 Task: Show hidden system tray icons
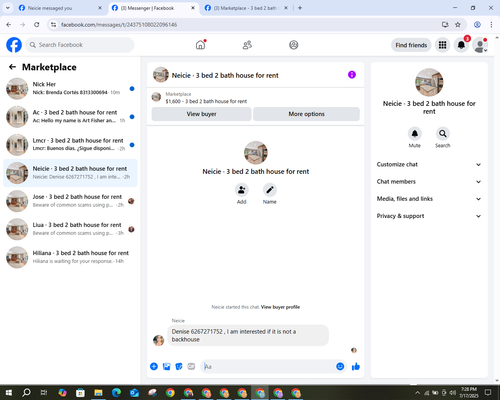tap(417, 393)
